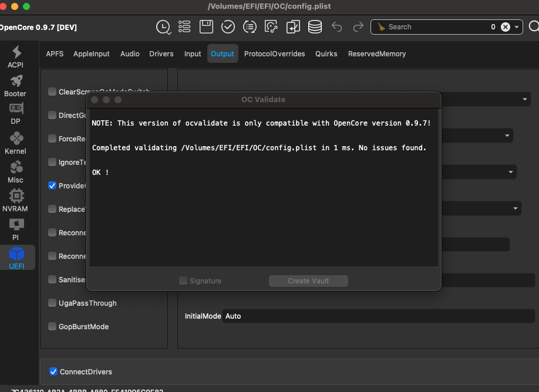The height and width of the screenshot is (392, 539).
Task: Open the NVRAM chip section
Action: [x=16, y=201]
